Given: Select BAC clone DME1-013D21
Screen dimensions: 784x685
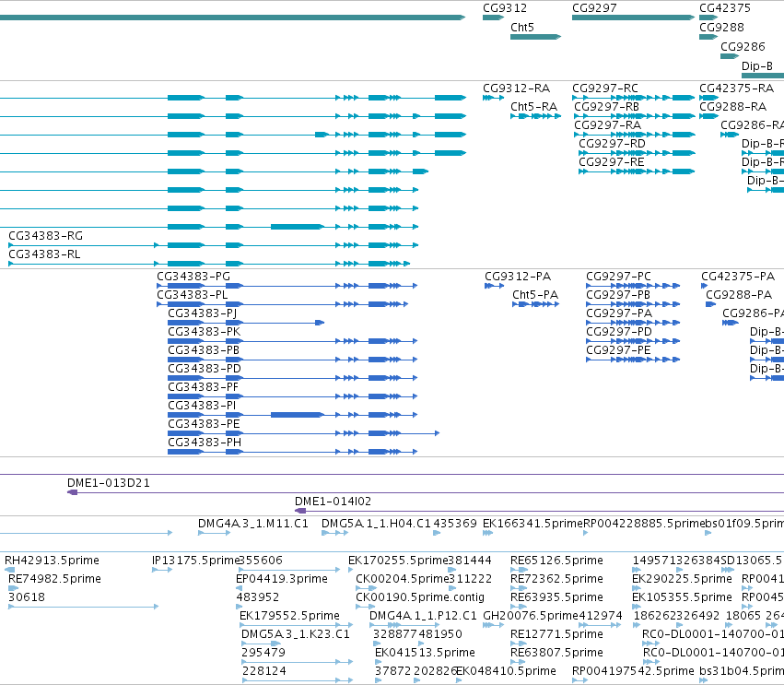Looking at the screenshot, I should coord(426,492).
